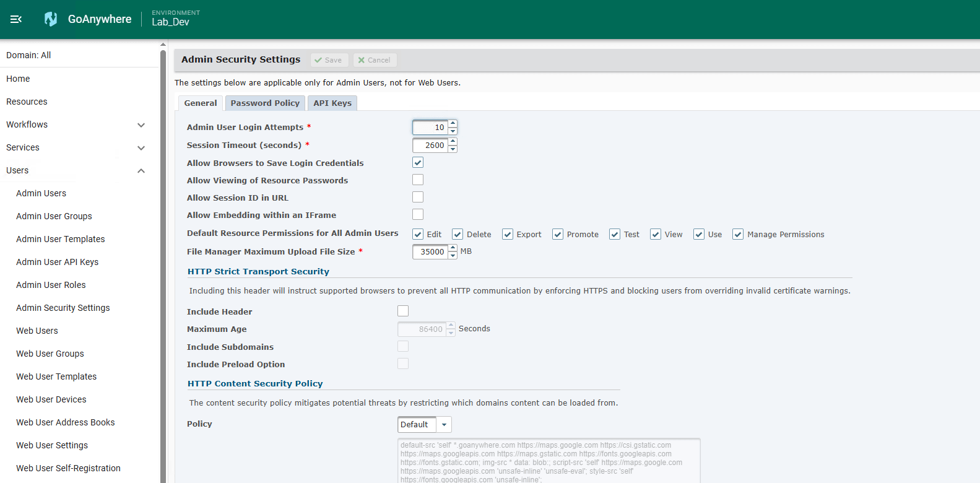Viewport: 980px width, 483px height.
Task: Uncheck the Manage Permissions checkbox
Action: click(x=738, y=234)
